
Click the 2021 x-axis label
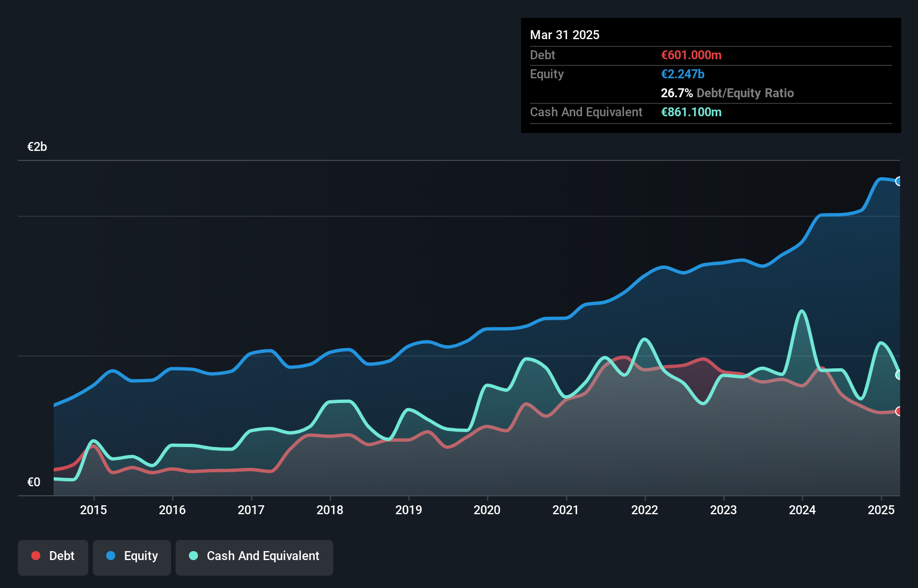566,510
